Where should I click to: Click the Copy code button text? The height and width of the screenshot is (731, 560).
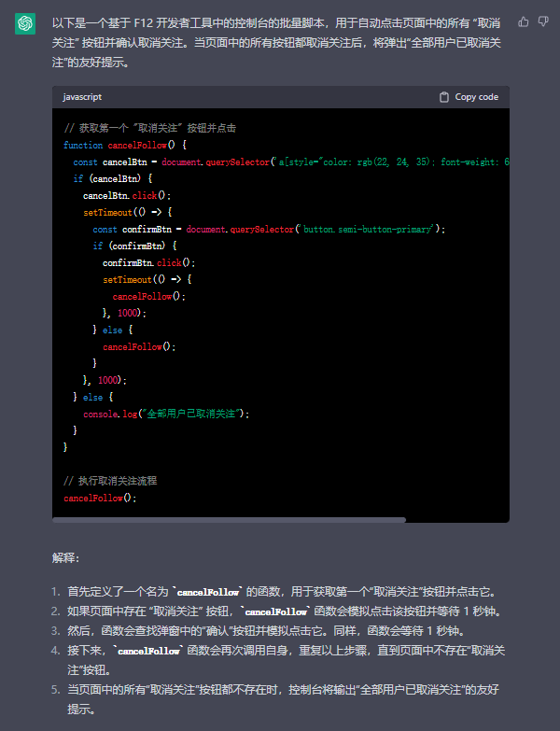coord(477,97)
